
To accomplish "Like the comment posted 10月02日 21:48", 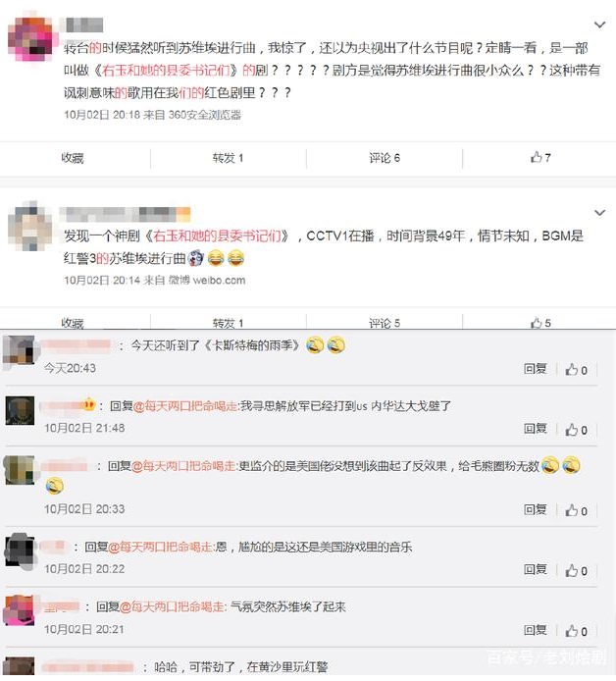I will pos(576,430).
